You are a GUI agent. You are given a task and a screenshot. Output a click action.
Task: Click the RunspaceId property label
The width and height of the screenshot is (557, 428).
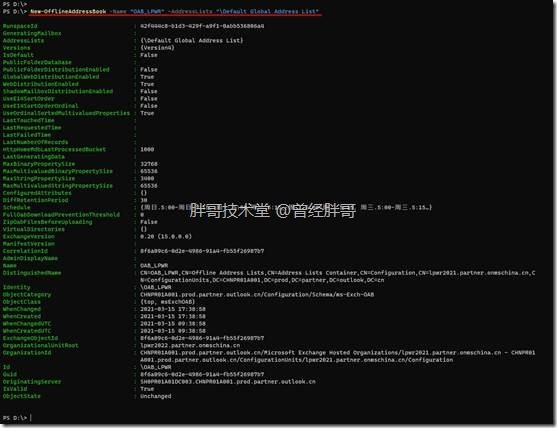point(20,26)
